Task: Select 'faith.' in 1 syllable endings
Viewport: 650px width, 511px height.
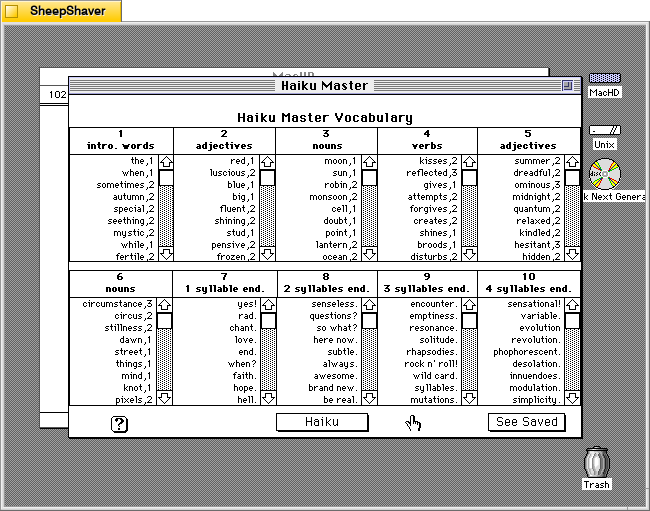Action: [245, 376]
